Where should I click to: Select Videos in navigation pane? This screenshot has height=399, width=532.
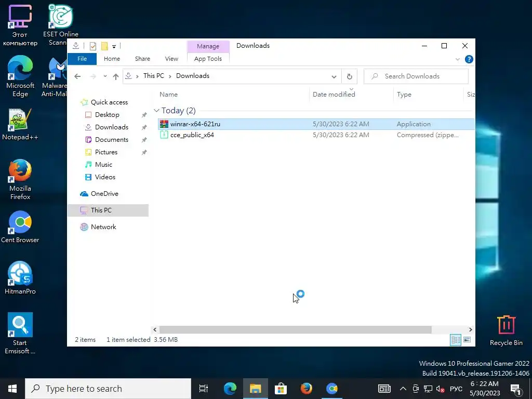coord(105,177)
